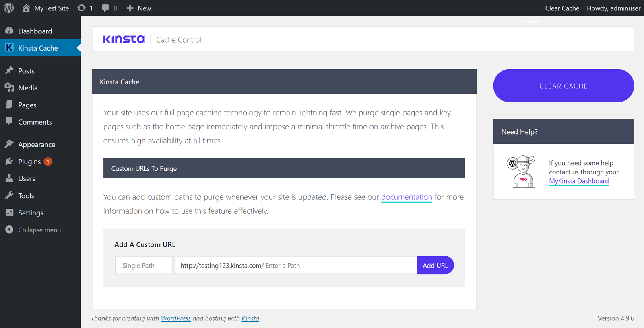Click the Dashboard gauge icon
Image resolution: width=644 pixels, height=328 pixels.
point(9,31)
